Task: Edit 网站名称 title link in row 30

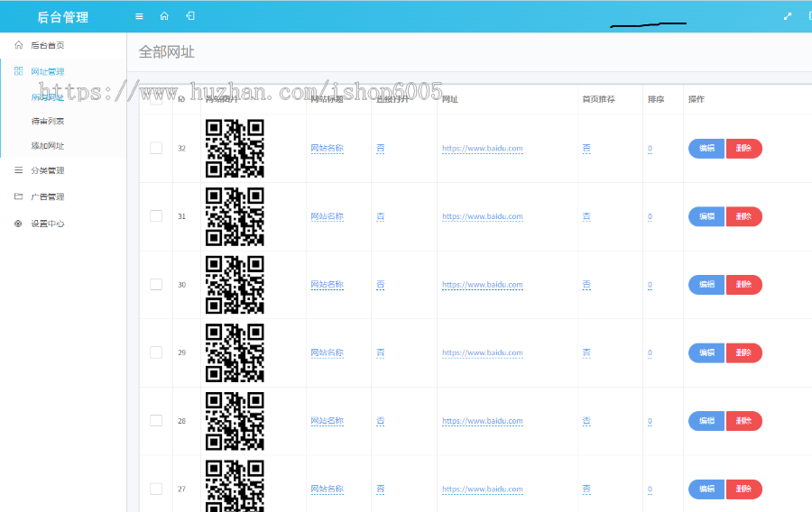Action: 328,285
